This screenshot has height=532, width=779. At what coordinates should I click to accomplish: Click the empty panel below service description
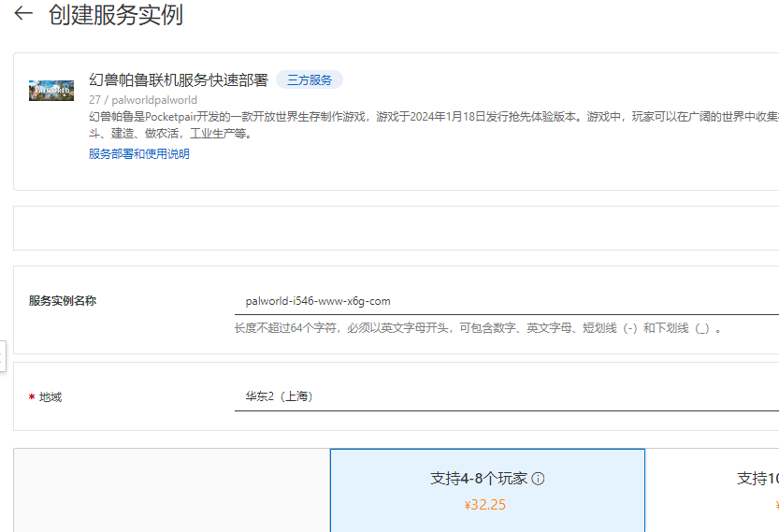point(393,228)
